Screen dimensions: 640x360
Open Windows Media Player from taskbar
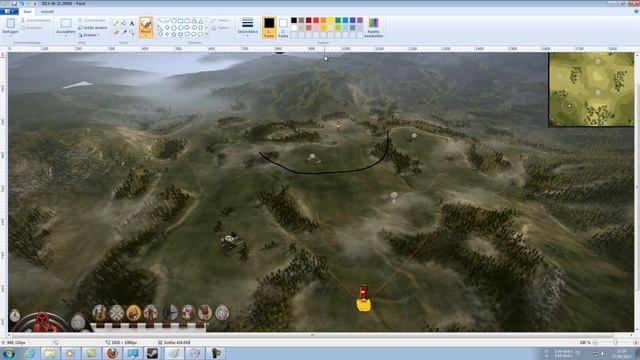(71, 353)
